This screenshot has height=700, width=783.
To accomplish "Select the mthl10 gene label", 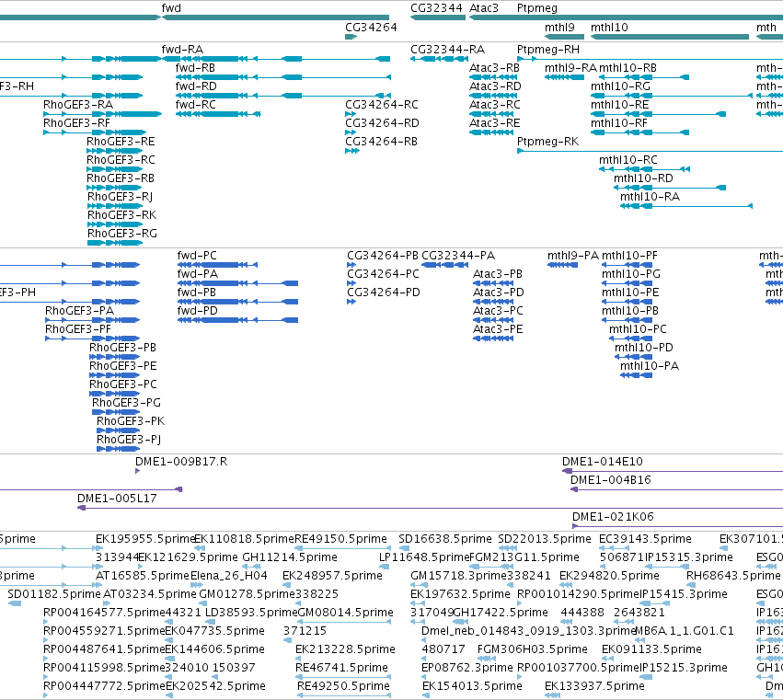I will [x=609, y=28].
